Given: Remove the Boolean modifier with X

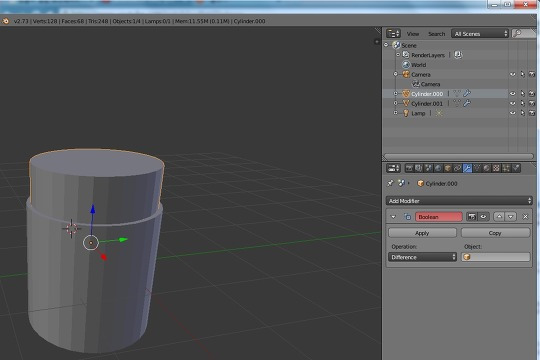Looking at the screenshot, I should pyautogui.click(x=525, y=217).
